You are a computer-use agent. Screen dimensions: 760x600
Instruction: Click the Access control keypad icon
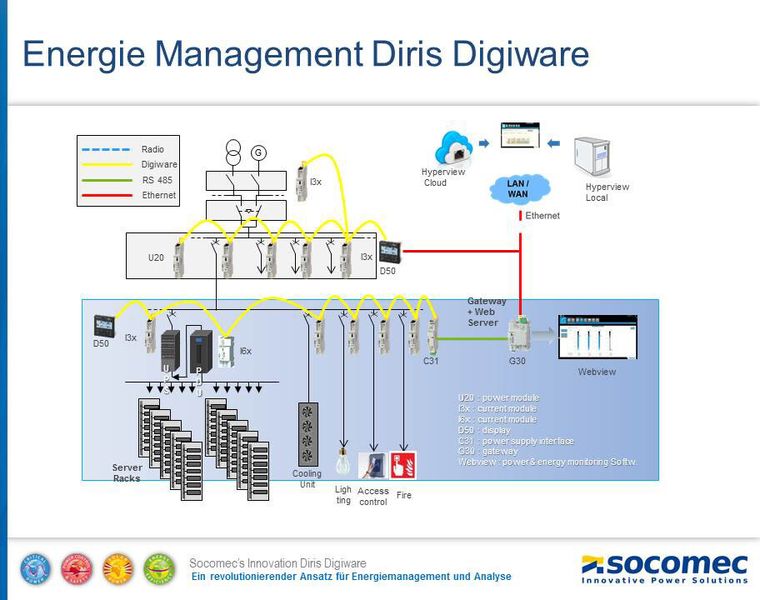tap(373, 465)
